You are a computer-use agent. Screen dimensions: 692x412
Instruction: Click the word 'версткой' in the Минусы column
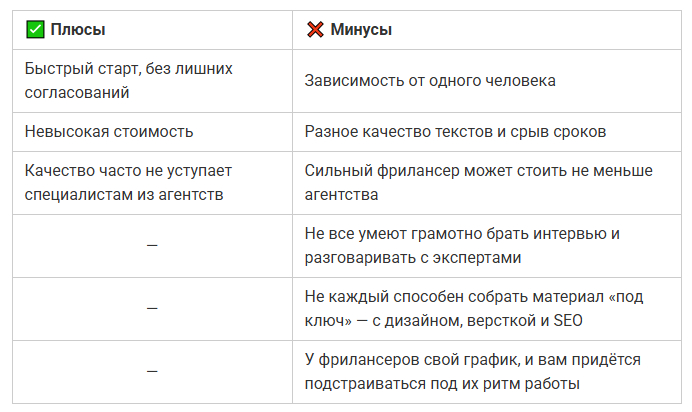495,320
